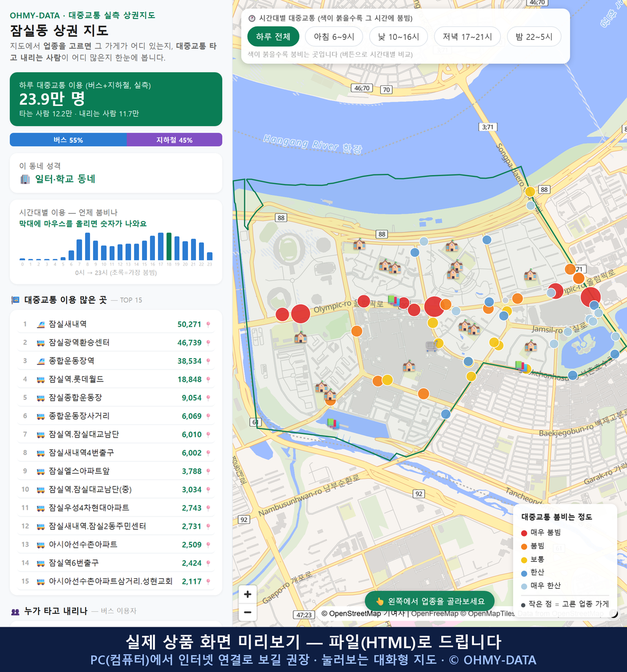Click the 일터·학교 동네 neighborhood label
This screenshot has width=627, height=672.
click(65, 179)
